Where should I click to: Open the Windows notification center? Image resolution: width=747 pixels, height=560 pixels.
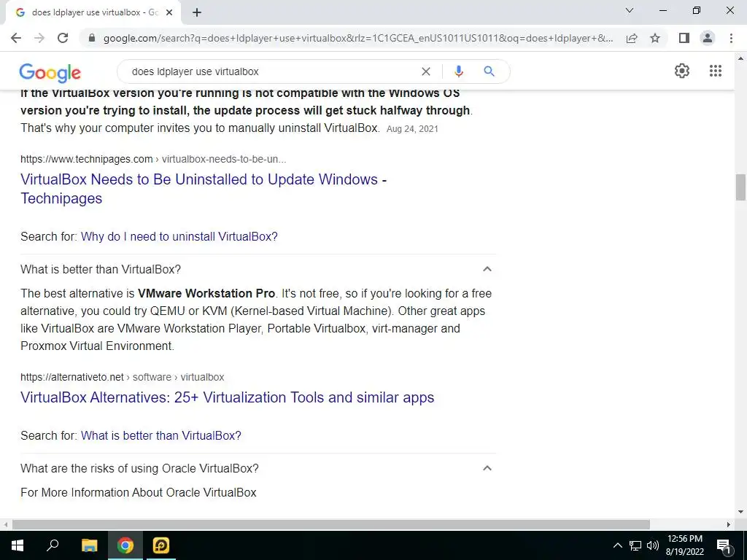(x=724, y=545)
